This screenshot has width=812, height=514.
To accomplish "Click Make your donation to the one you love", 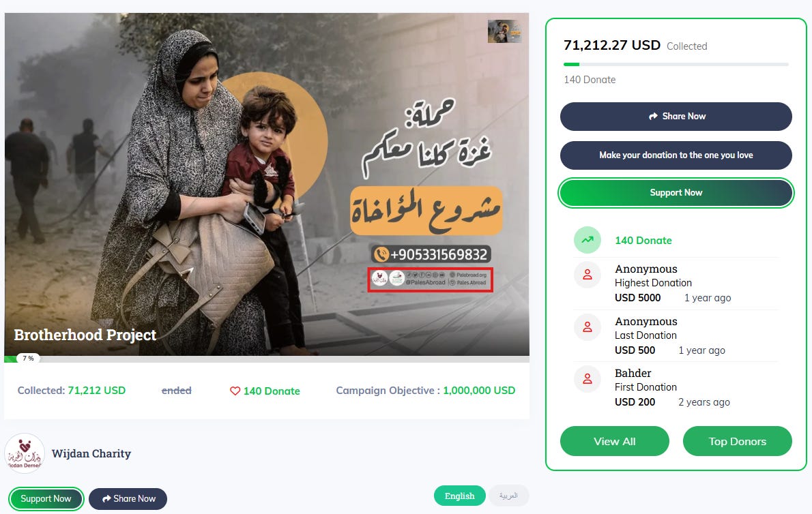I will (x=676, y=155).
